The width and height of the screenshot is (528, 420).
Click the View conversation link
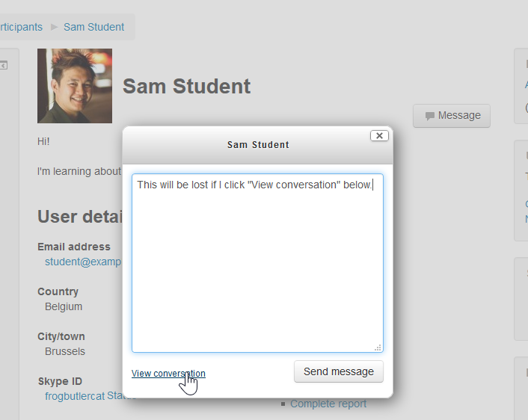point(168,374)
